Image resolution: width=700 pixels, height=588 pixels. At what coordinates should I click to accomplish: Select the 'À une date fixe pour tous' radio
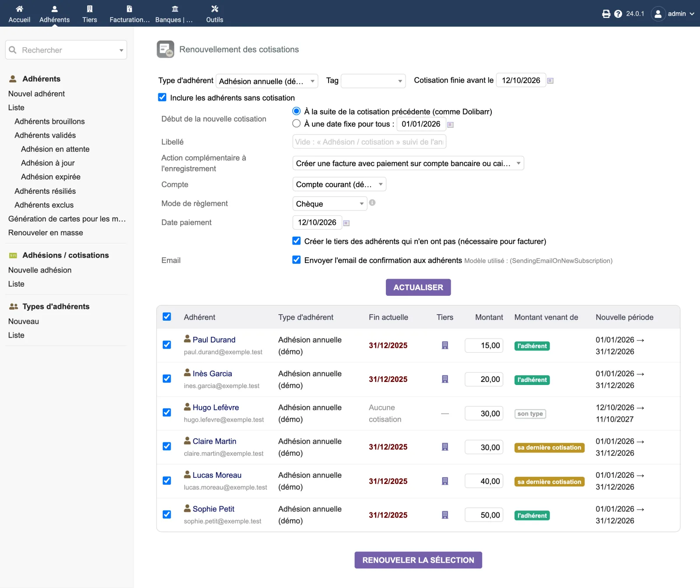click(296, 123)
